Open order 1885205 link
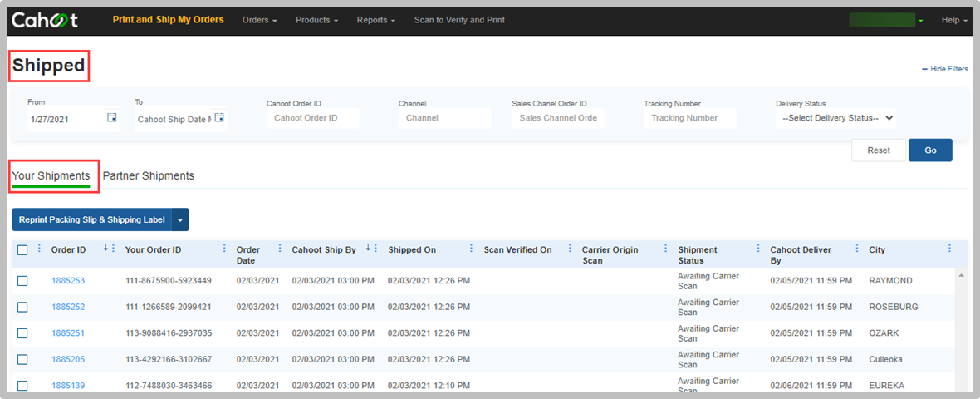Image resolution: width=980 pixels, height=399 pixels. pyautogui.click(x=68, y=360)
